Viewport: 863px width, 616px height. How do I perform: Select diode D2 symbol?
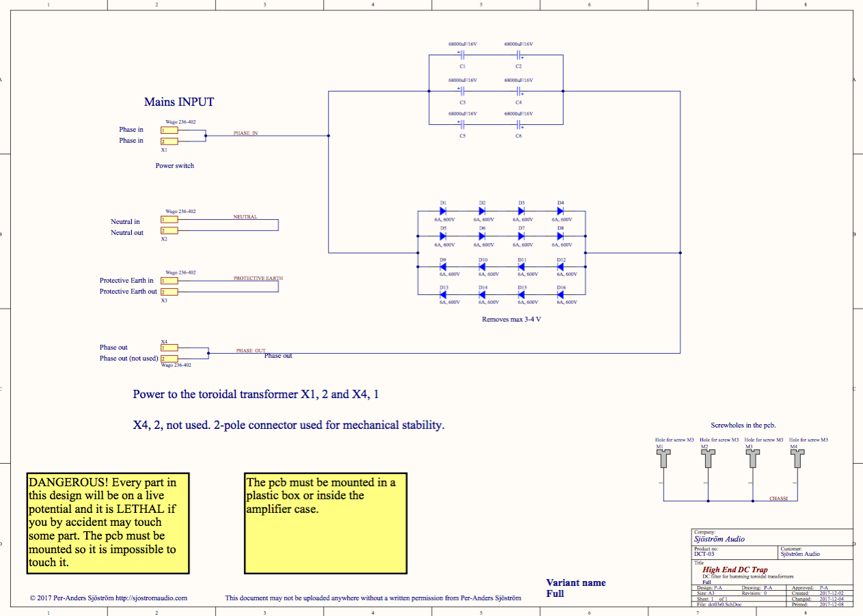pos(482,212)
